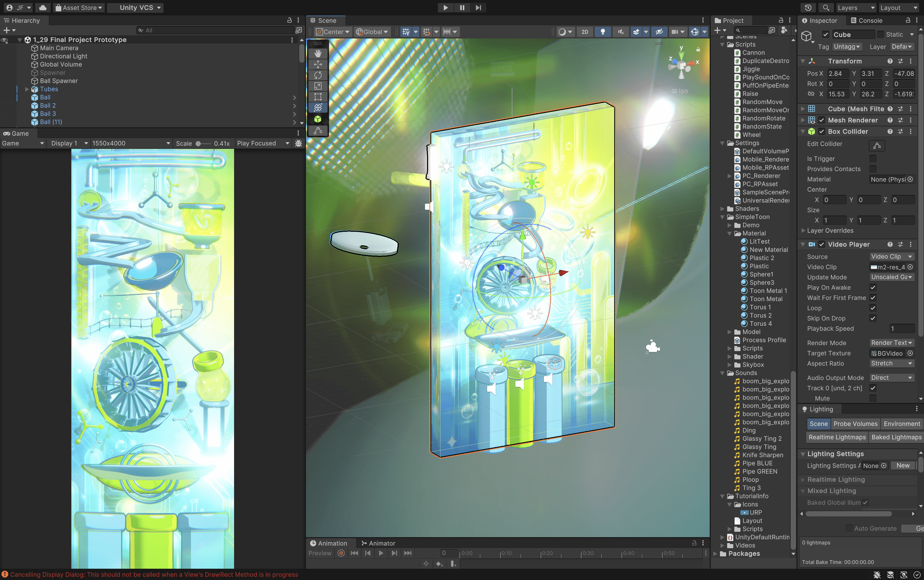Click the Play button in top toolbar
The width and height of the screenshot is (924, 580).
445,8
